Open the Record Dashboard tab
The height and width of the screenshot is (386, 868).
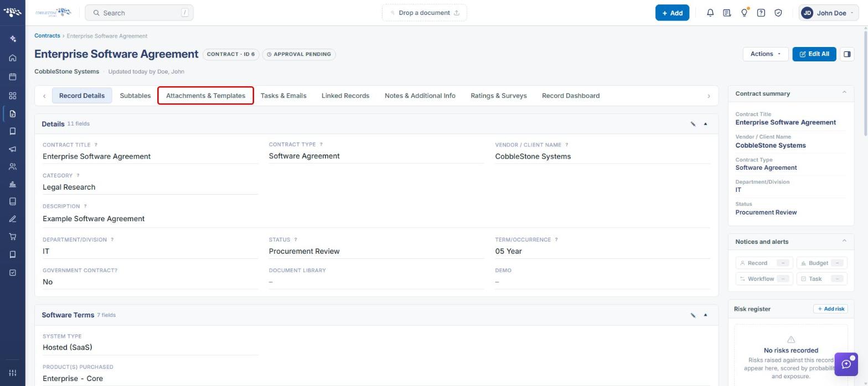point(571,96)
